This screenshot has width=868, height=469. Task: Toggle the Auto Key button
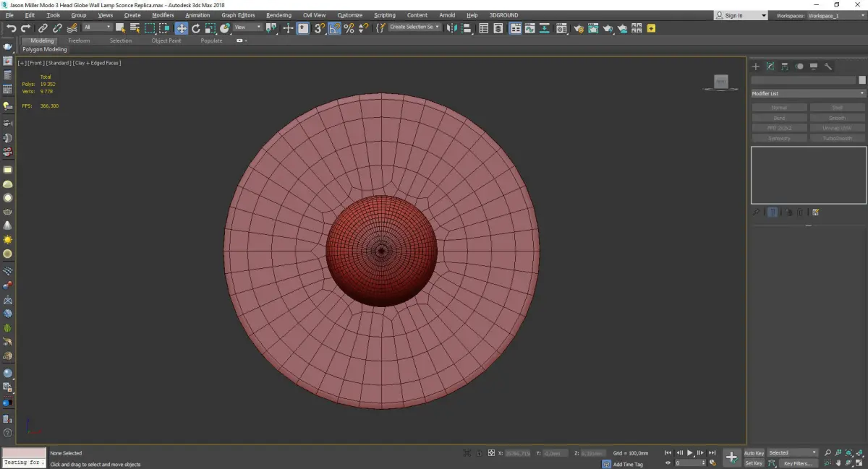point(754,453)
